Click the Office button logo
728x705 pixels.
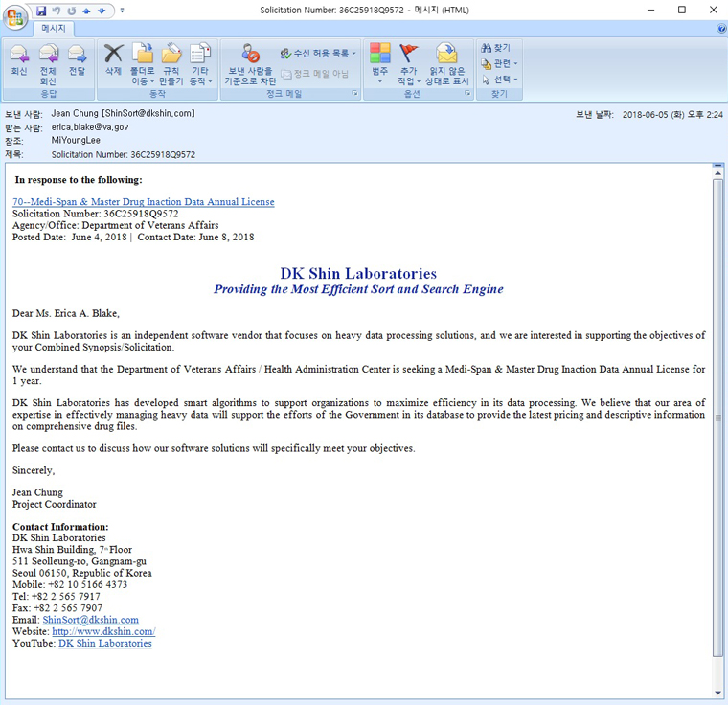15,17
